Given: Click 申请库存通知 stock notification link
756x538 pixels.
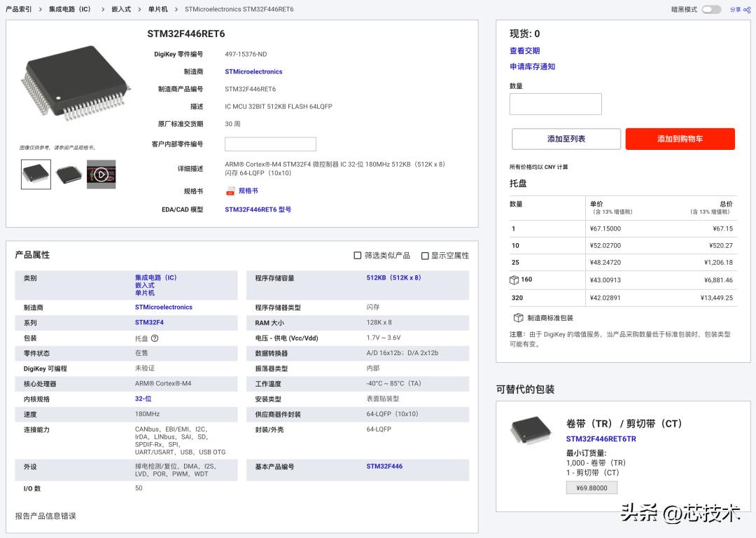Looking at the screenshot, I should [x=532, y=67].
